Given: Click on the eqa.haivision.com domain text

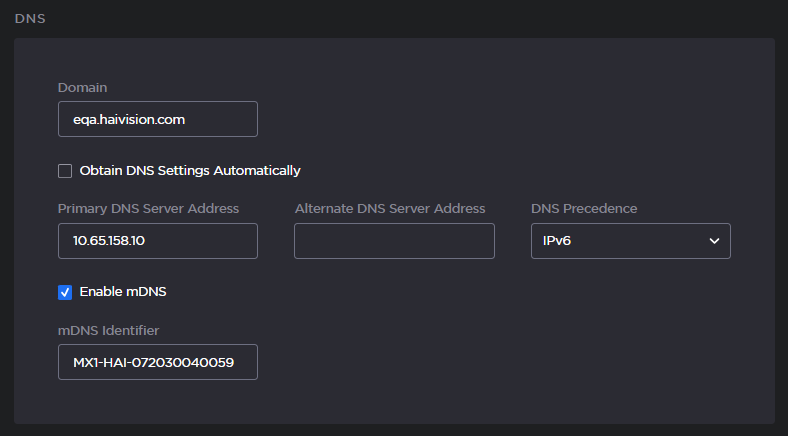Looking at the screenshot, I should 129,119.
